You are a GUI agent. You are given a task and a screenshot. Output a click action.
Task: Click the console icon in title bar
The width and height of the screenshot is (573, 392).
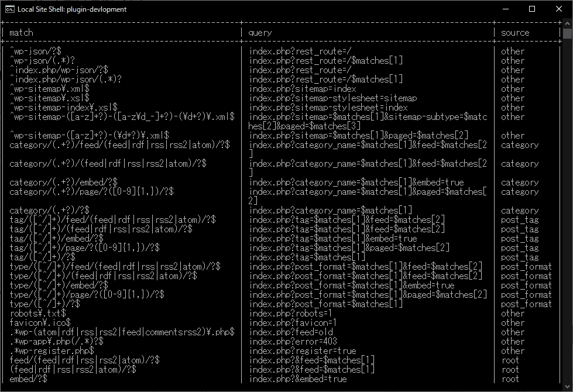click(x=10, y=9)
